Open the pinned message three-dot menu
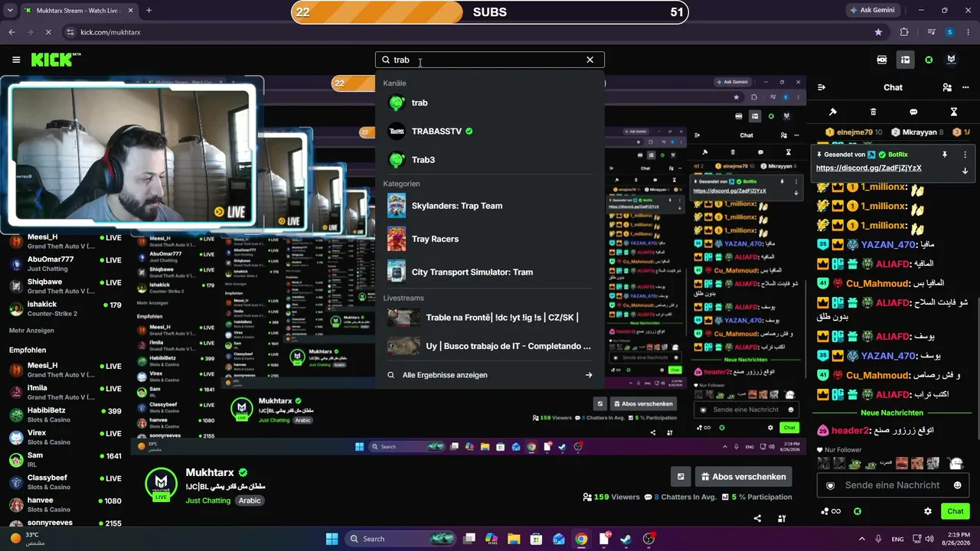The image size is (980, 551). tap(965, 155)
